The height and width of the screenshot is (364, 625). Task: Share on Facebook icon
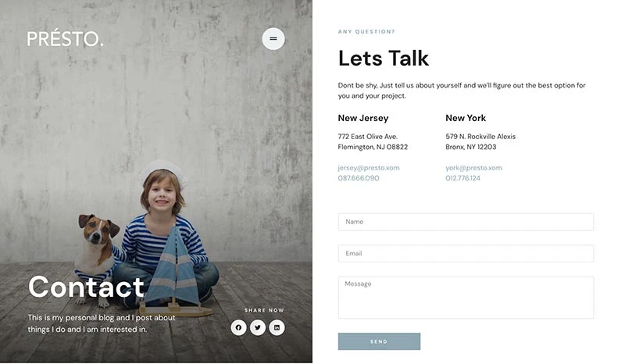pos(238,327)
